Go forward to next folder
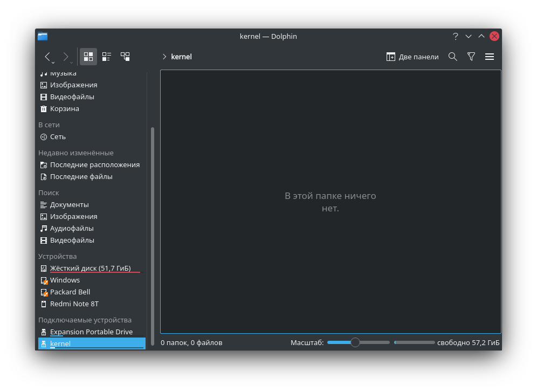The image size is (537, 392). (x=65, y=57)
